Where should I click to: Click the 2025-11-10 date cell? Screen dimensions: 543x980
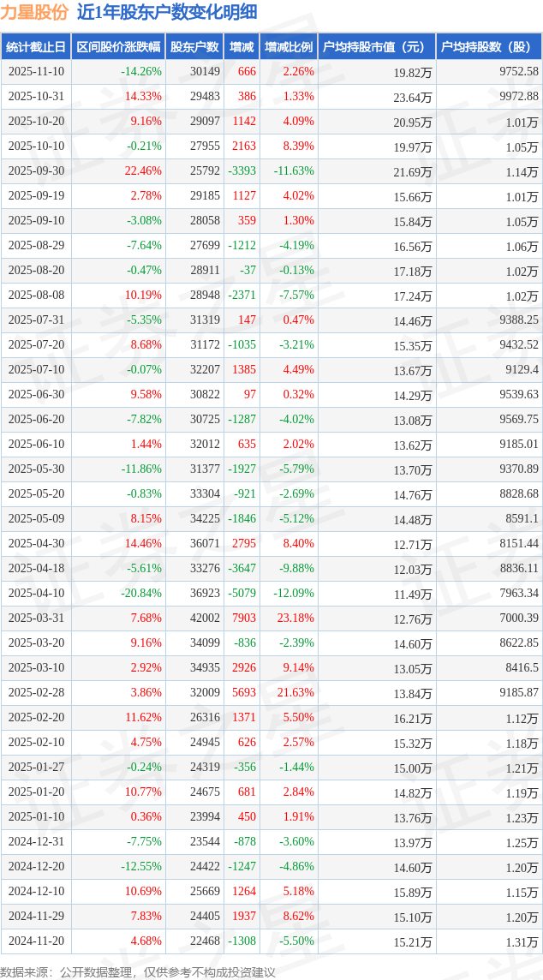click(36, 72)
